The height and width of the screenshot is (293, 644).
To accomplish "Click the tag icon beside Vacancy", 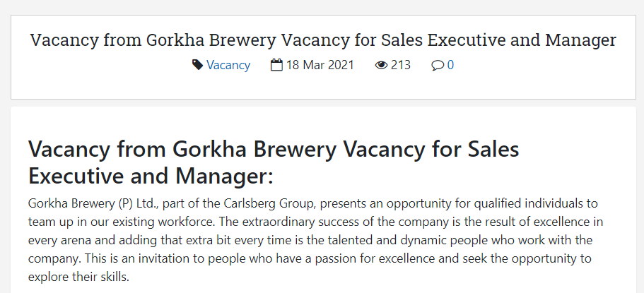I will [x=197, y=65].
